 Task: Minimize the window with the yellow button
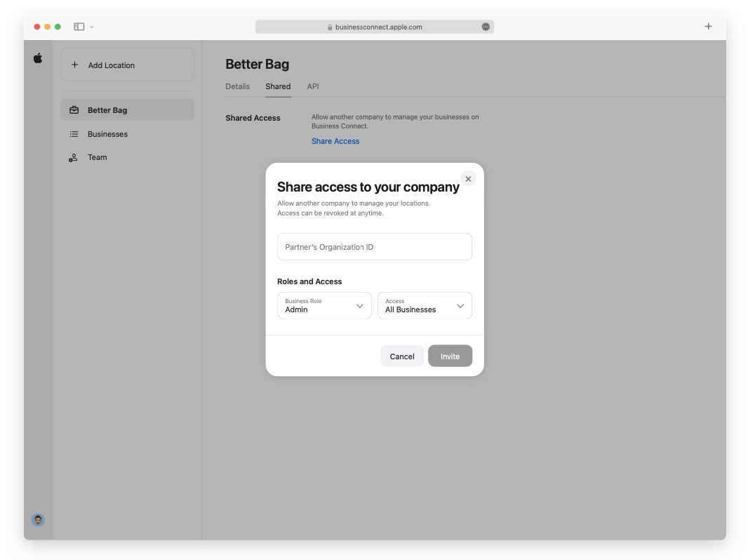click(x=47, y=27)
